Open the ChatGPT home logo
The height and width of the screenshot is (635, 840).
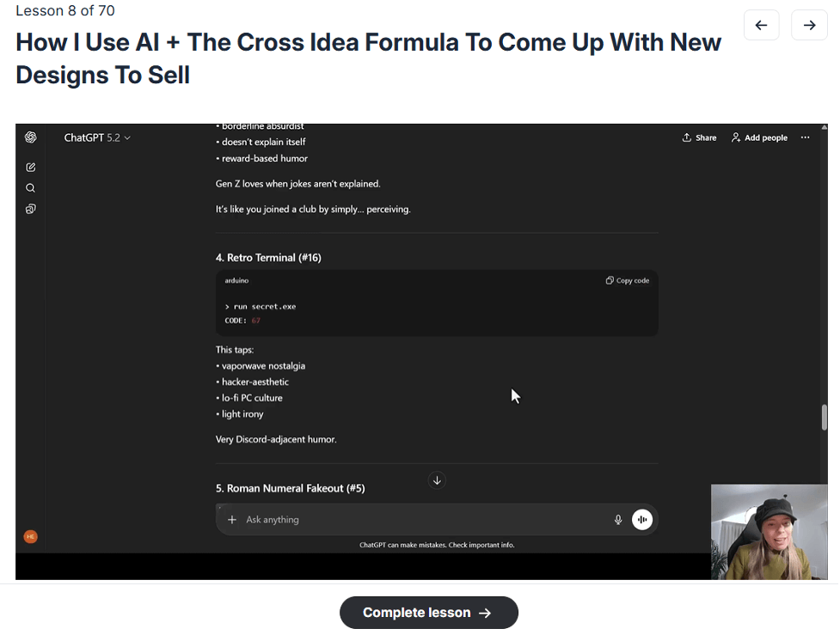[x=31, y=137]
